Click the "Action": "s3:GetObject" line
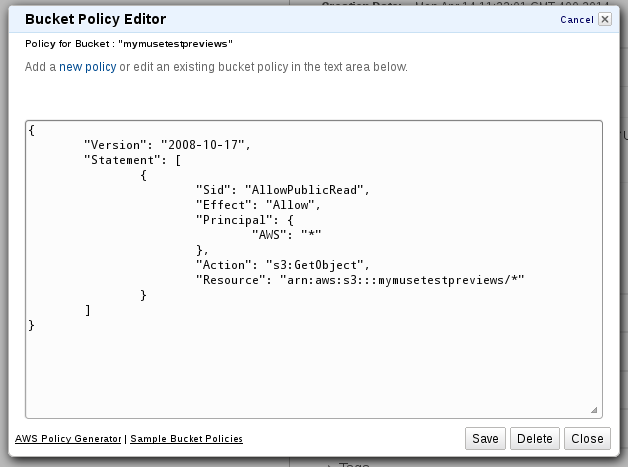This screenshot has height=467, width=628. [283, 265]
